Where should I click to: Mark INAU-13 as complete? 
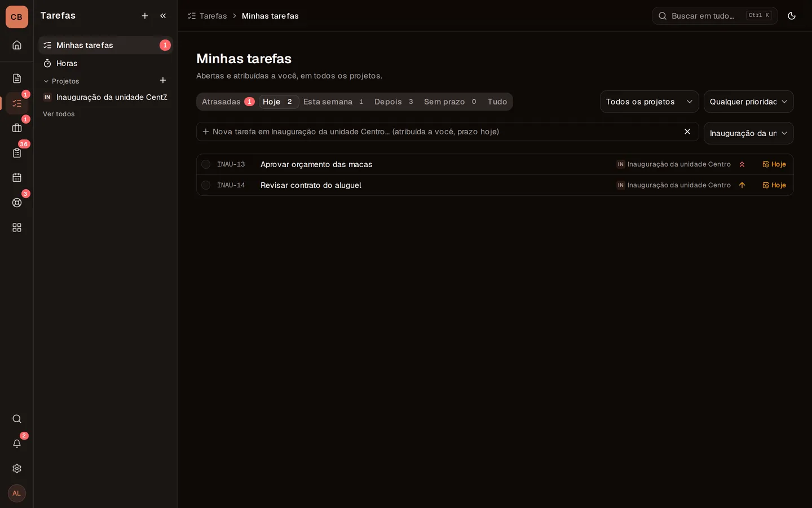coord(206,164)
